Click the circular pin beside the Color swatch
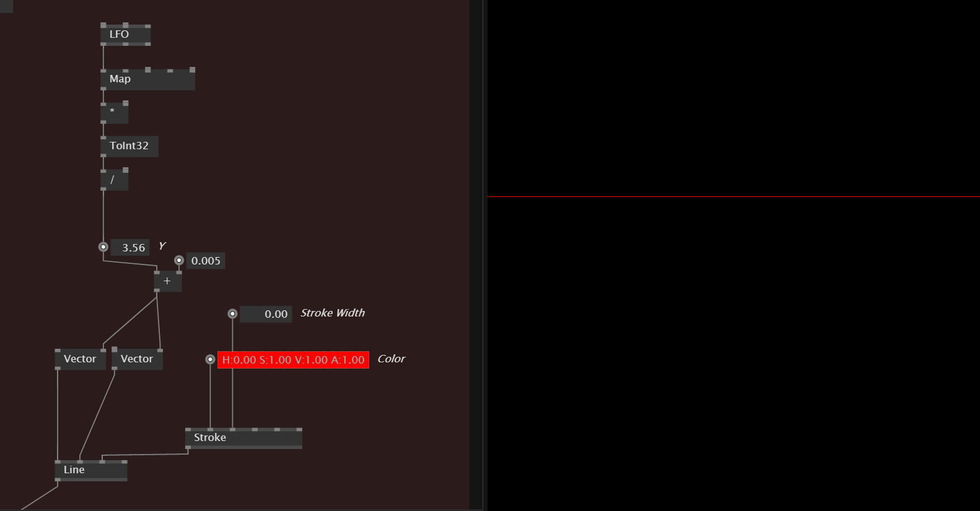 click(210, 359)
